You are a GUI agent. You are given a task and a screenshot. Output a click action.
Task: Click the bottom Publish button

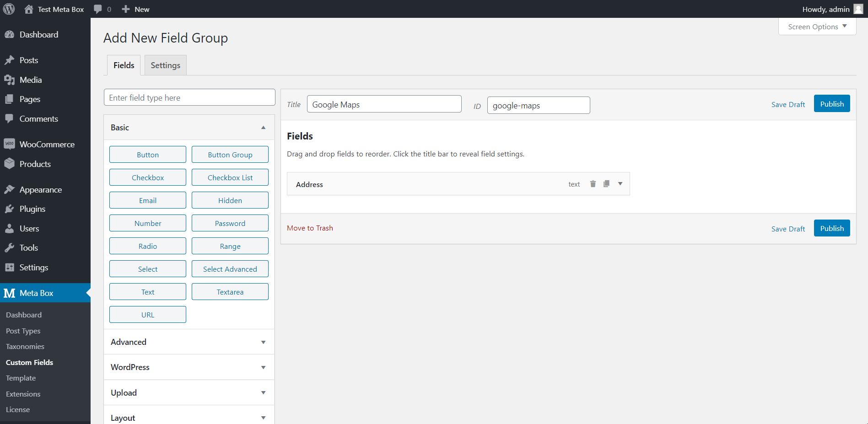[x=832, y=228]
